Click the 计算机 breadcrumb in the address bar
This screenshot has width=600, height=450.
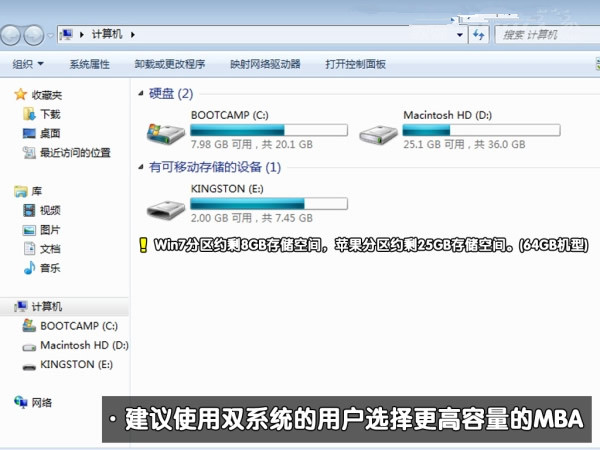pos(107,34)
